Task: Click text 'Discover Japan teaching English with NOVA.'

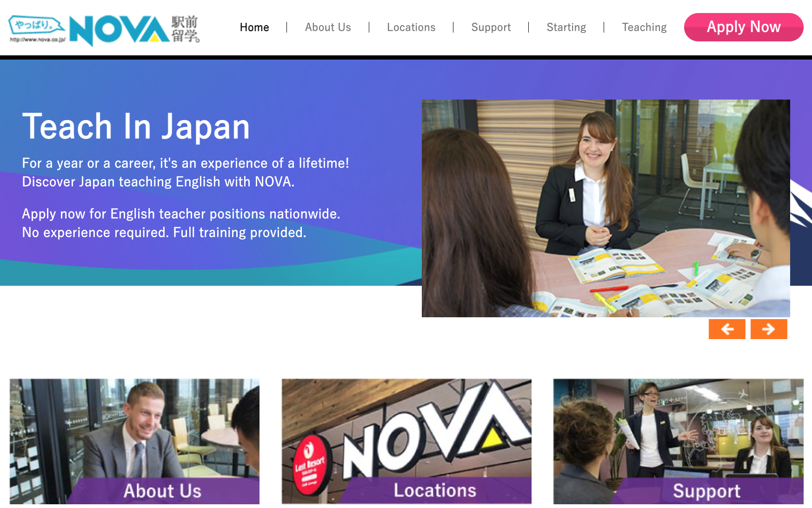Action: (x=158, y=181)
